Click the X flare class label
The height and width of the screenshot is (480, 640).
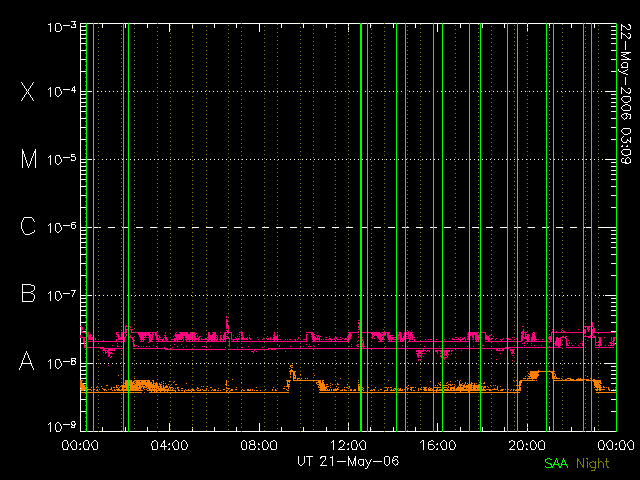click(x=27, y=91)
